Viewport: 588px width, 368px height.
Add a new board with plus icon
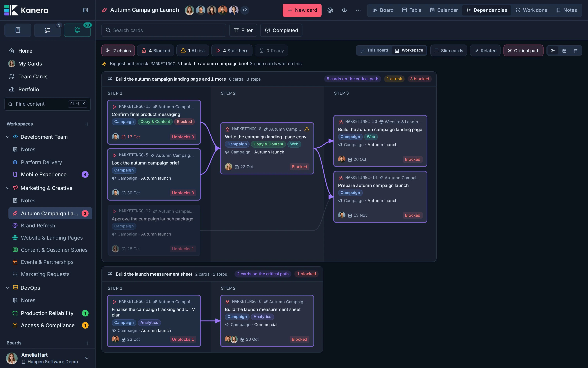click(x=87, y=343)
